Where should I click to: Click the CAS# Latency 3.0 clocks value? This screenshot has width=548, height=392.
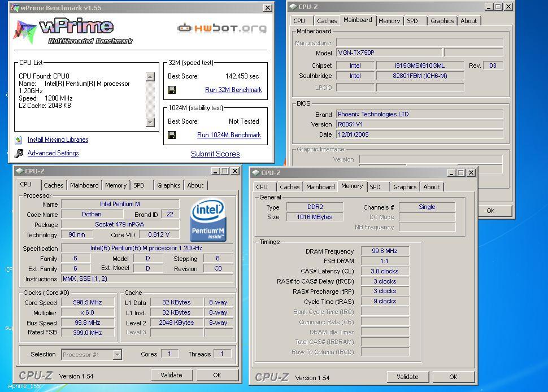click(385, 271)
